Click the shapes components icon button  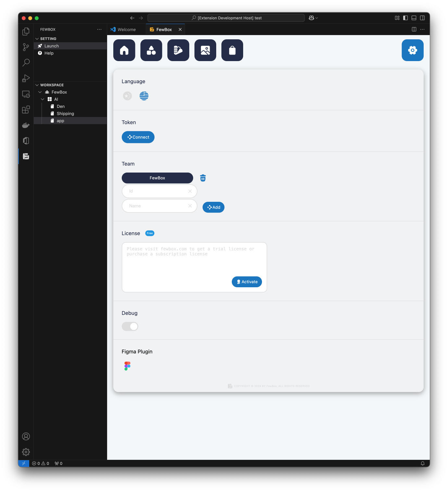tap(151, 50)
